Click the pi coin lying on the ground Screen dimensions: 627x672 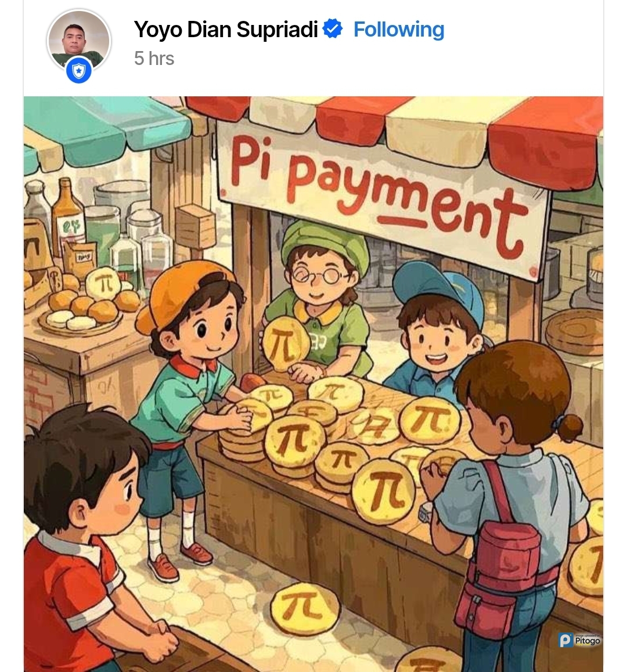pos(305,609)
